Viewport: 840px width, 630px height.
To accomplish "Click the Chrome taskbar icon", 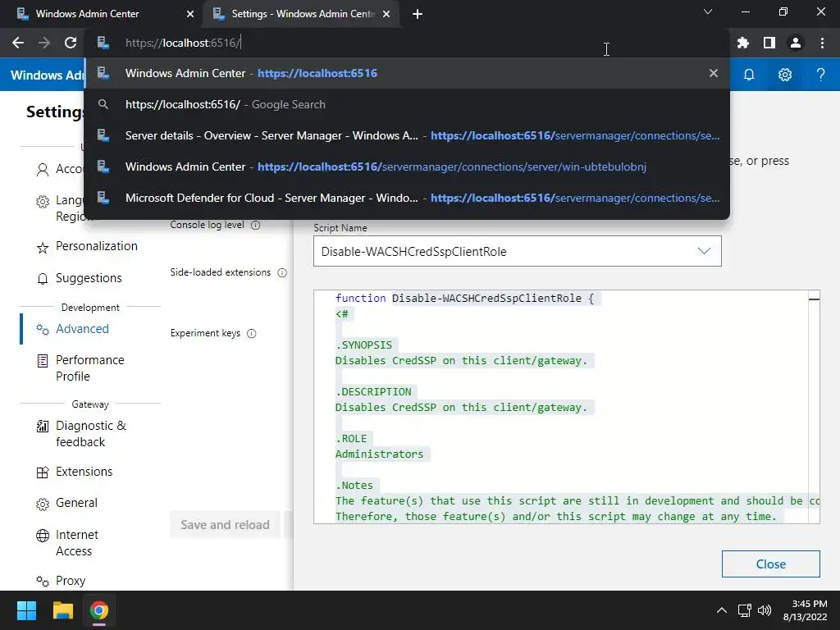I will point(99,610).
